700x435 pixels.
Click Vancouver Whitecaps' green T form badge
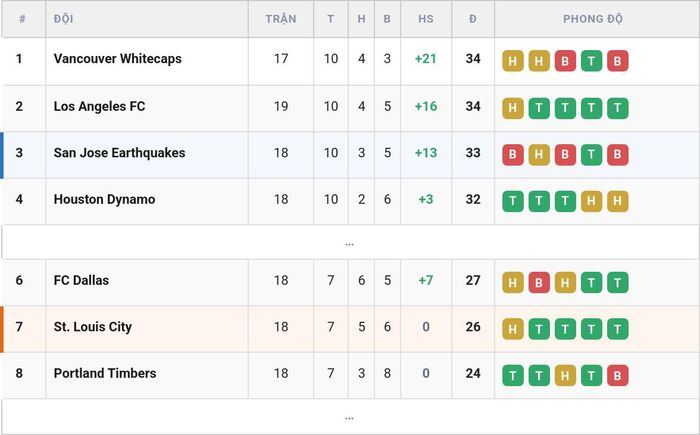pos(591,61)
